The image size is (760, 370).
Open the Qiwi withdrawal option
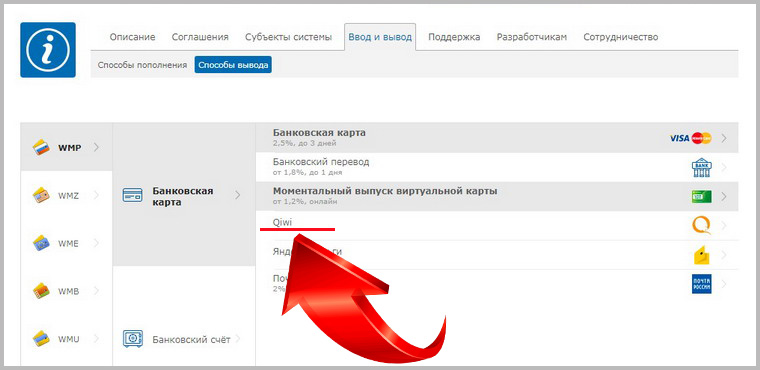click(497, 225)
